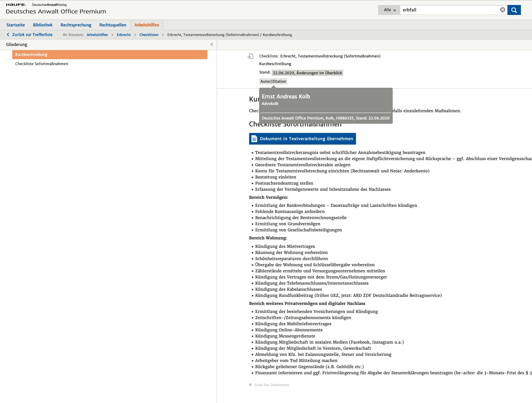Click the list item 'Kündigung Online-Abonnements'
532x403 pixels.
(289, 330)
